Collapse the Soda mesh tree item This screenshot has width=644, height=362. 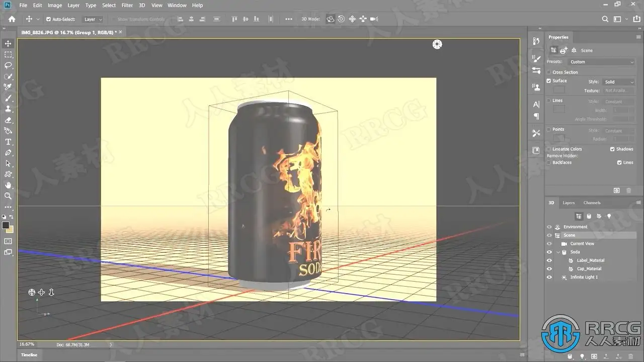(558, 252)
